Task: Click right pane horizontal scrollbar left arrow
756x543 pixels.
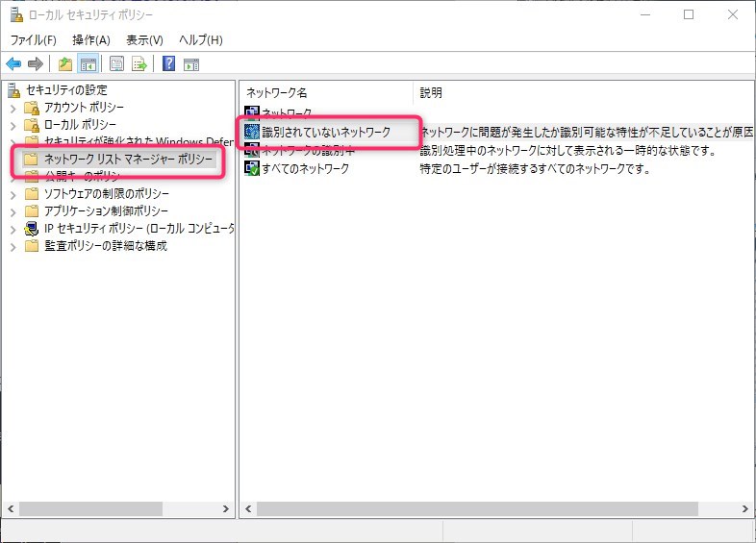Action: pos(248,508)
